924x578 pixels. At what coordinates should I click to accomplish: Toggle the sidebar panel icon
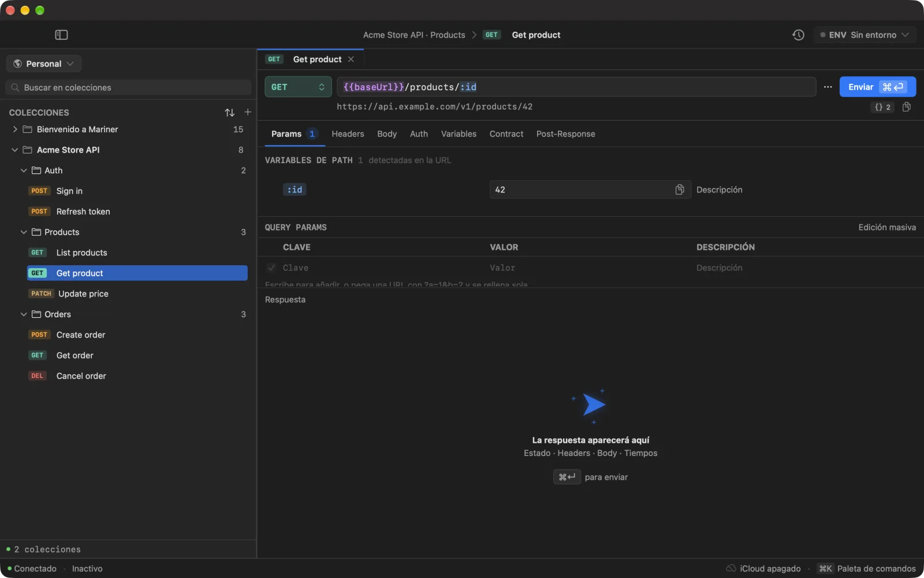coord(61,35)
